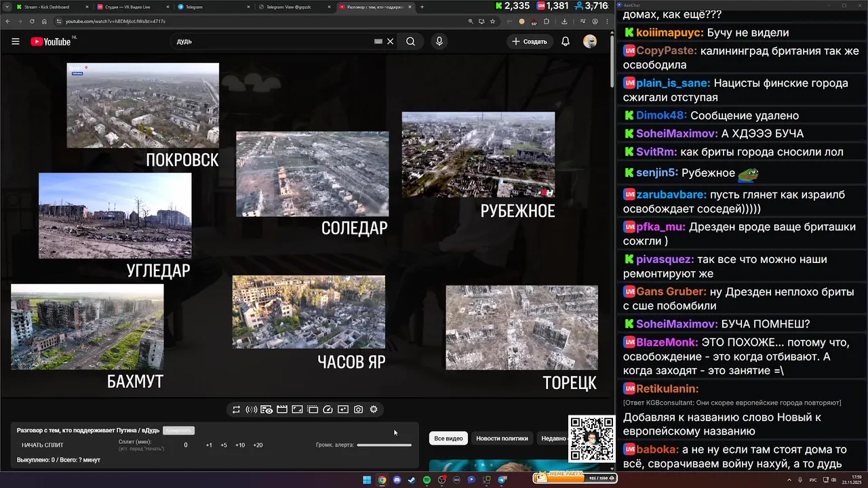
Task: Click the НАЧАТЬ СПЛИТ button
Action: pyautogui.click(x=43, y=445)
